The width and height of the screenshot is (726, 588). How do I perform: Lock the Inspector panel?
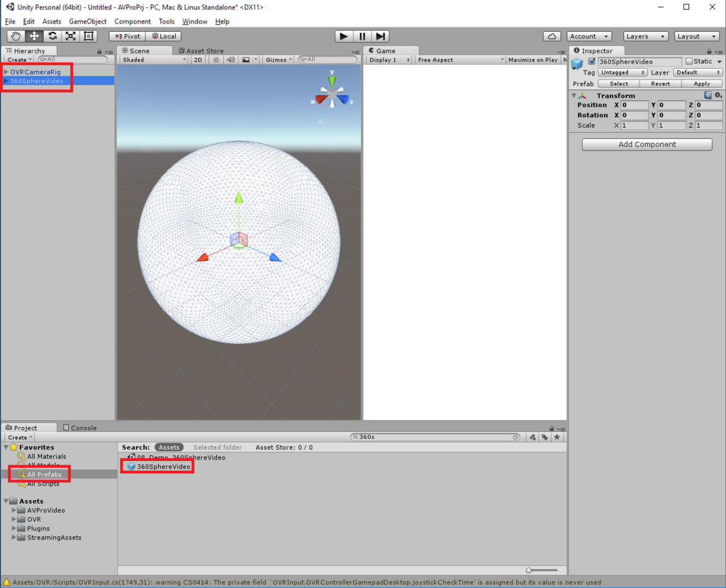point(709,52)
